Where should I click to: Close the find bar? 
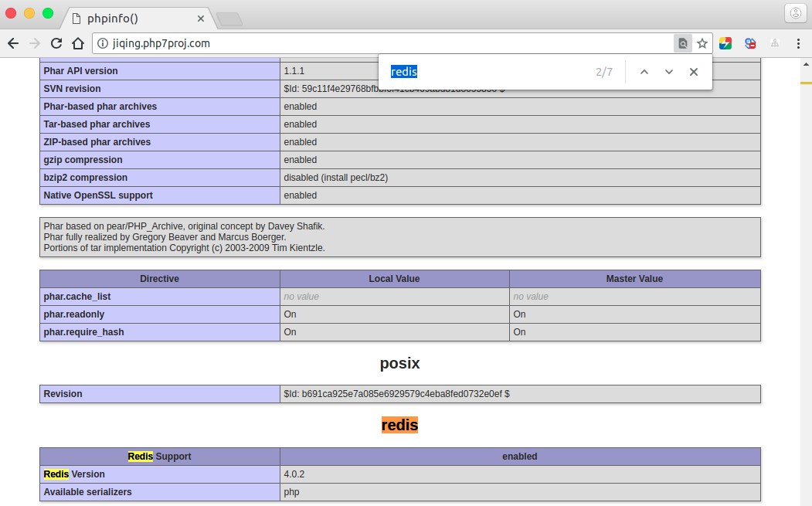694,72
